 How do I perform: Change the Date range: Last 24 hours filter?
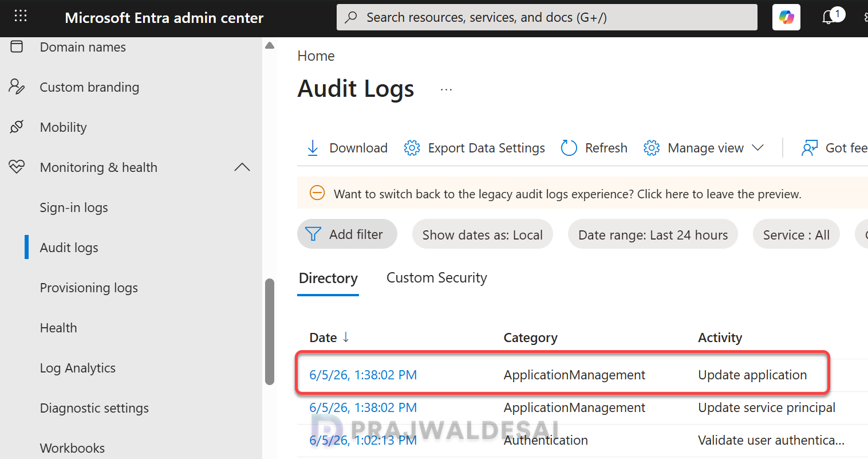coord(653,234)
